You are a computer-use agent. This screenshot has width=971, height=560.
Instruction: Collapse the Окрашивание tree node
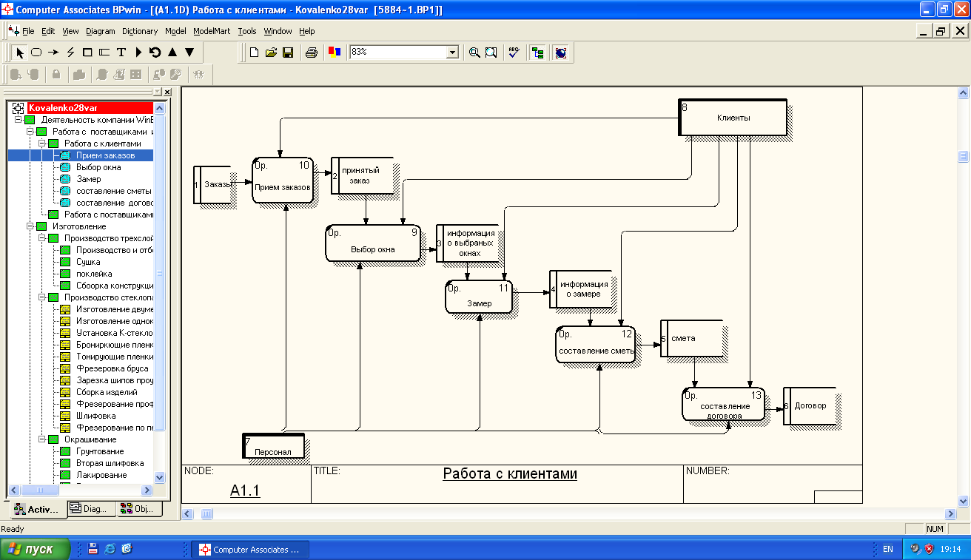[42, 439]
